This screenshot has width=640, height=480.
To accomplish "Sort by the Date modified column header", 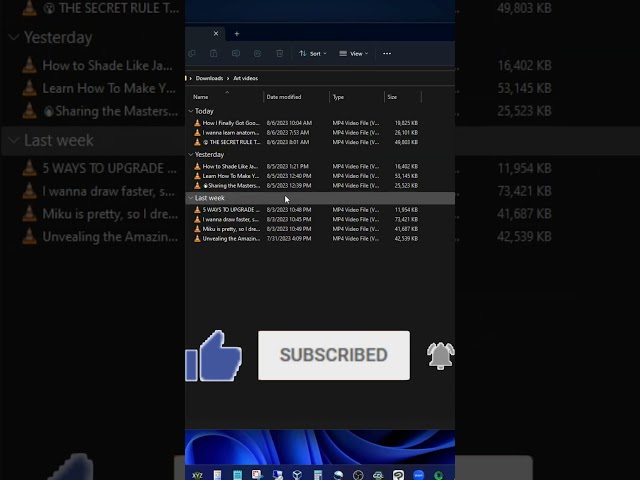I will click(284, 97).
